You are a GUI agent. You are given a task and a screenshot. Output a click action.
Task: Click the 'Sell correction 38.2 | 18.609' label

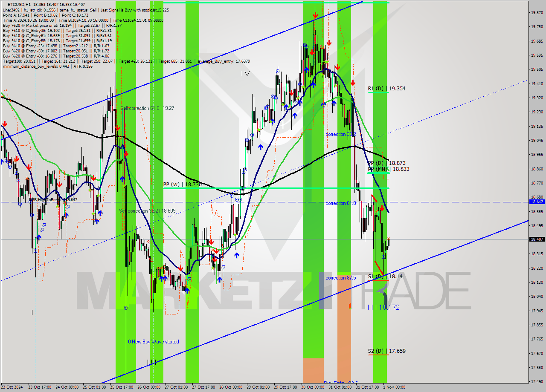147,211
